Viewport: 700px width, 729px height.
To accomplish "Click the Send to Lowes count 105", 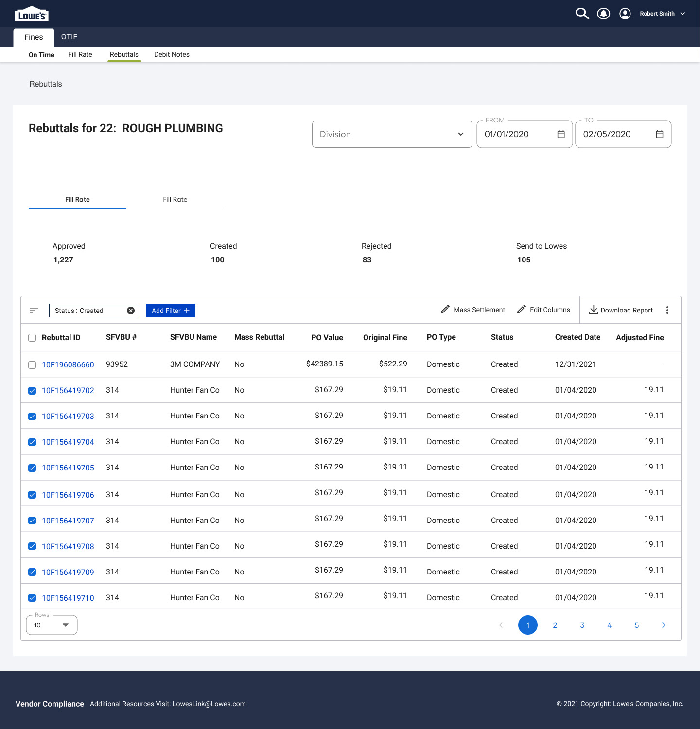I will (524, 260).
